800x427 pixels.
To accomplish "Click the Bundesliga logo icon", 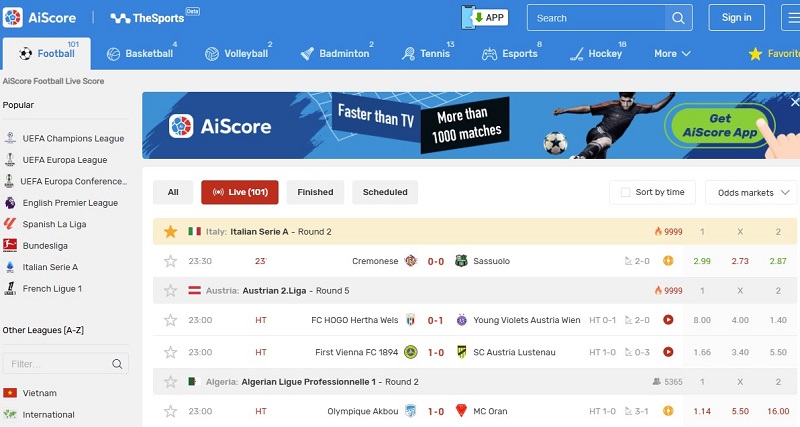I will [x=10, y=245].
